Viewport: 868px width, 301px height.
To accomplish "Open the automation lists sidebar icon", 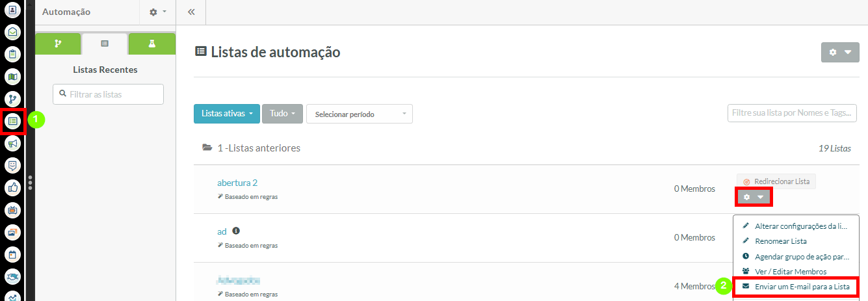I will click(13, 121).
